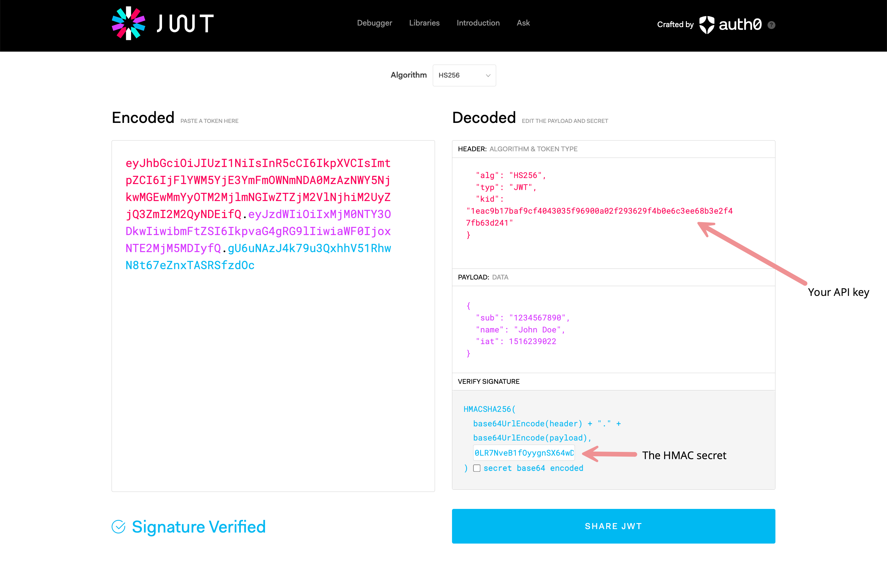Open the Algorithm dropdown
This screenshot has width=887, height=588.
click(464, 75)
